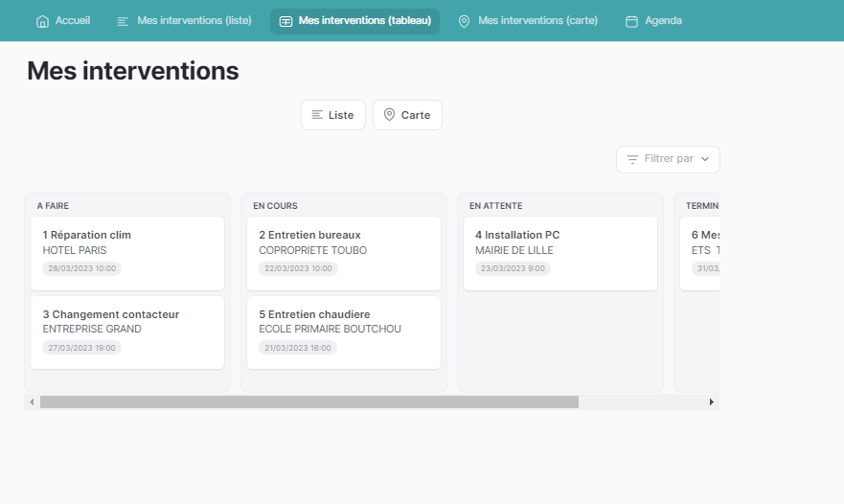Image resolution: width=844 pixels, height=504 pixels.
Task: Expand the Filtrer par dropdown chevron
Action: pos(706,159)
